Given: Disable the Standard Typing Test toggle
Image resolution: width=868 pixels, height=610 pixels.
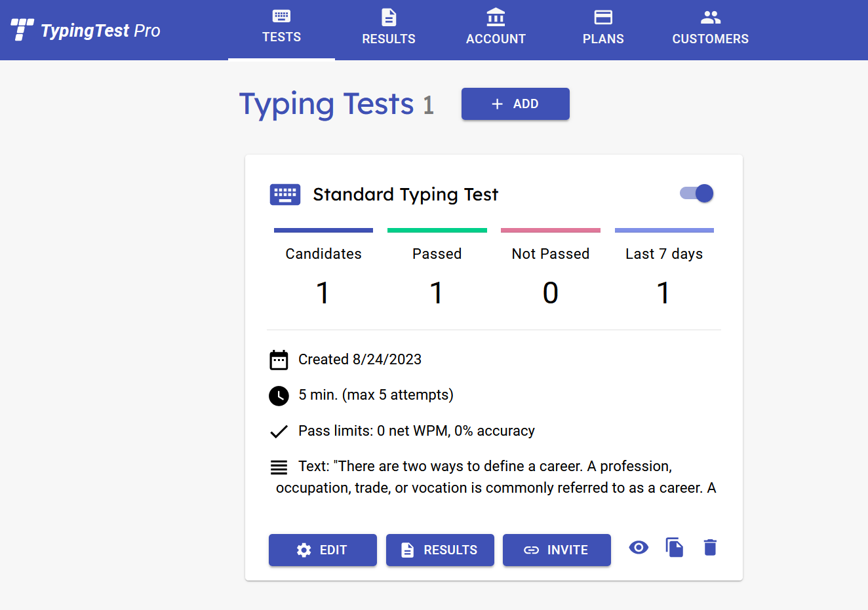Looking at the screenshot, I should [x=696, y=193].
